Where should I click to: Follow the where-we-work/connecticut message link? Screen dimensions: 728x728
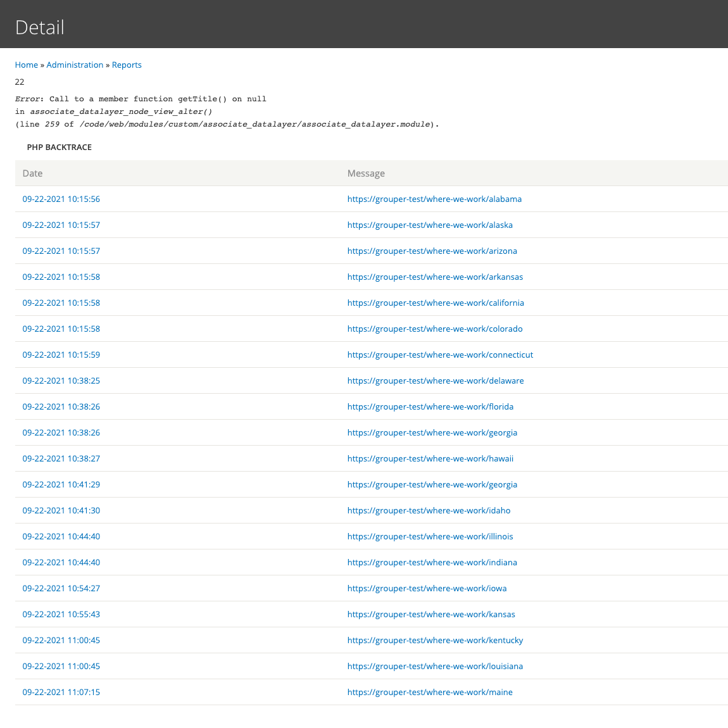point(440,355)
